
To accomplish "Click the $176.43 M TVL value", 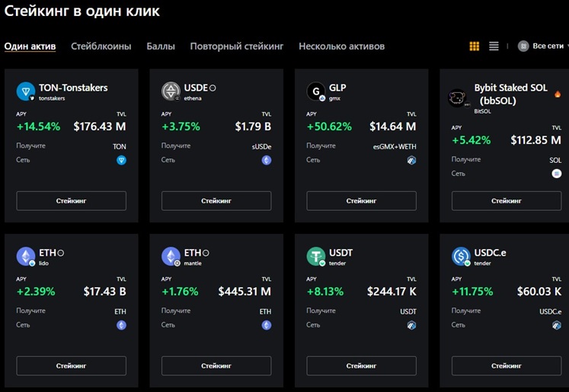I will [100, 126].
